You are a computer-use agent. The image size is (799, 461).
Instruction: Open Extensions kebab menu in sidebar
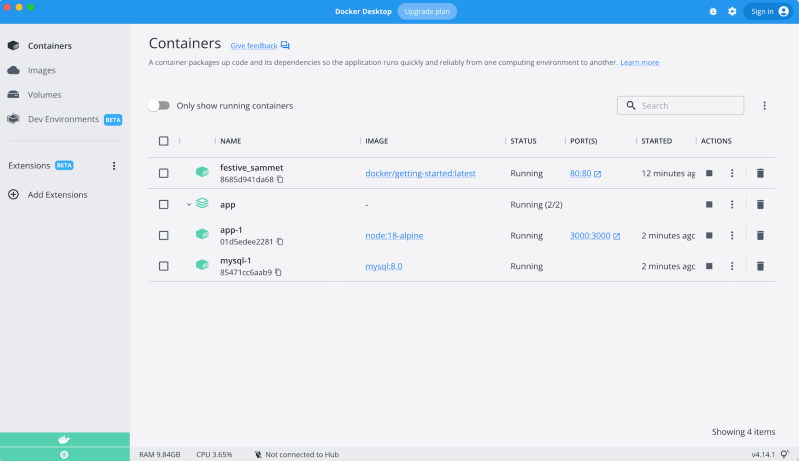(x=114, y=166)
